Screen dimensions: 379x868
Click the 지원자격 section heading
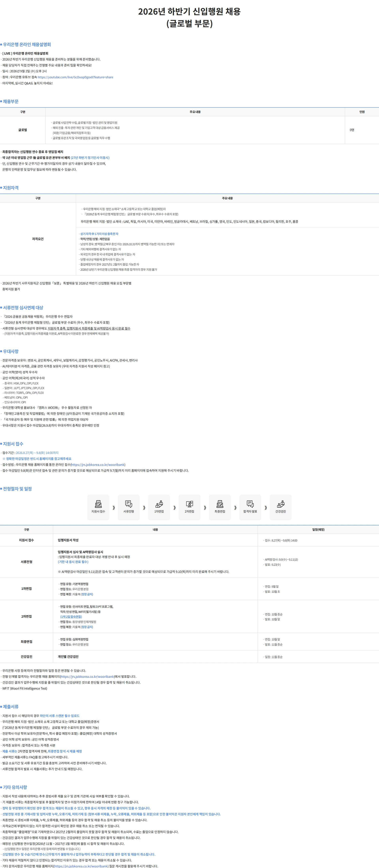pos(11,188)
